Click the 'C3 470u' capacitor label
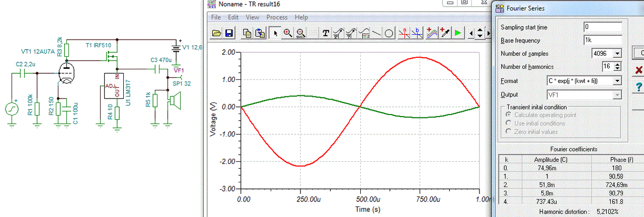 pyautogui.click(x=161, y=60)
